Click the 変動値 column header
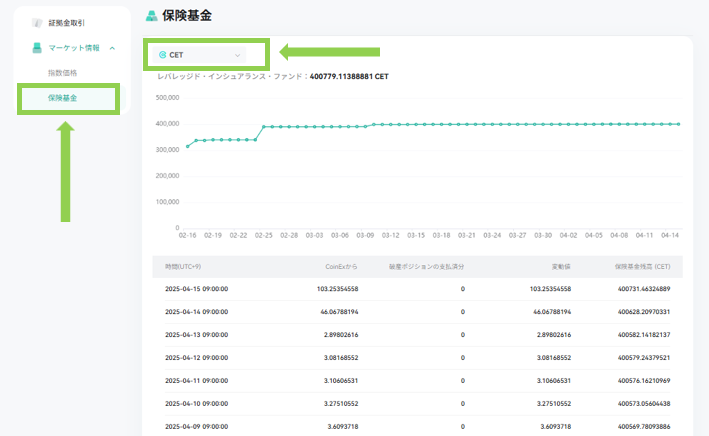Viewport: 709px width, 436px height. click(561, 266)
